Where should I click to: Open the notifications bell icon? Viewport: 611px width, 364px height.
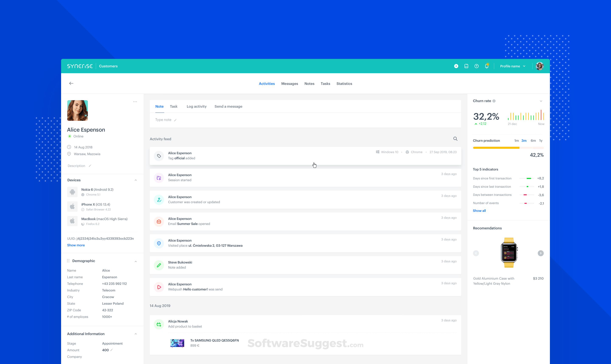(486, 66)
